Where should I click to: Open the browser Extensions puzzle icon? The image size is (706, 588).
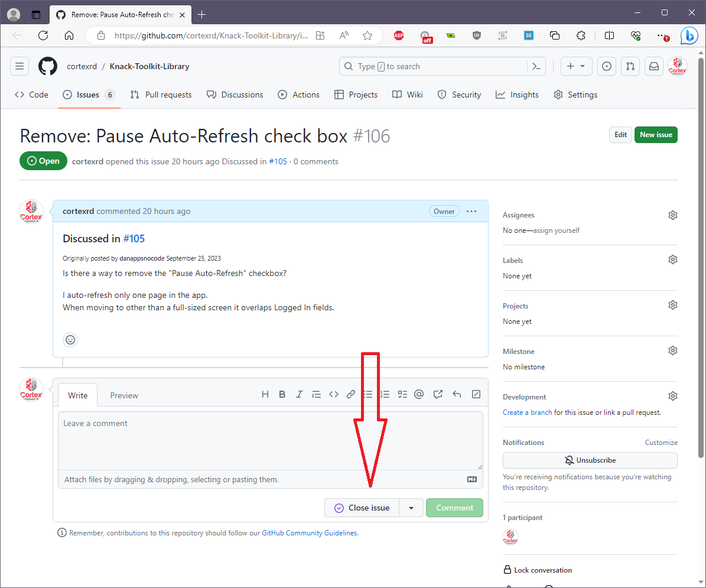click(581, 35)
